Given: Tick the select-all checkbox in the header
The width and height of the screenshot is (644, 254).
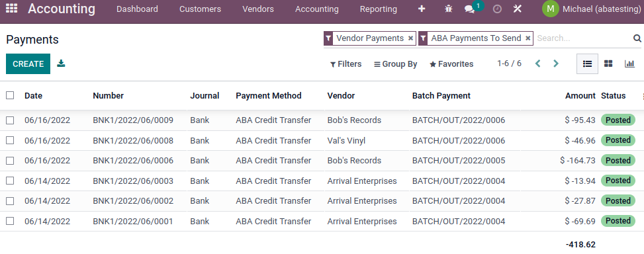Looking at the screenshot, I should (x=10, y=95).
